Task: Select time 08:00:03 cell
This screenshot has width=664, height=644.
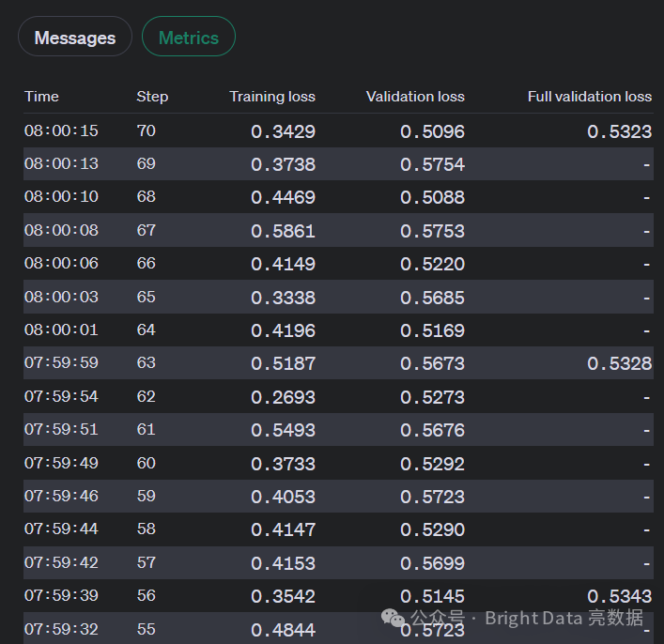Action: pyautogui.click(x=61, y=298)
